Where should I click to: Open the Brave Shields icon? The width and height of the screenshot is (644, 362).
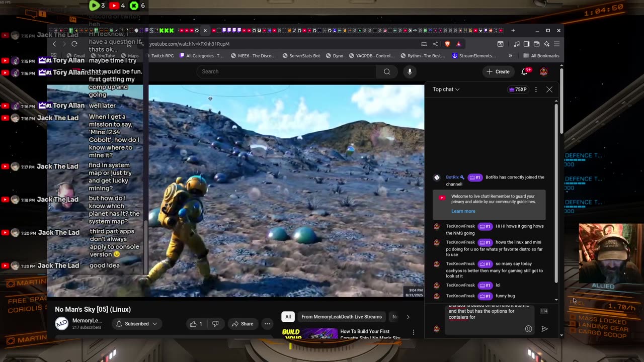click(x=447, y=44)
